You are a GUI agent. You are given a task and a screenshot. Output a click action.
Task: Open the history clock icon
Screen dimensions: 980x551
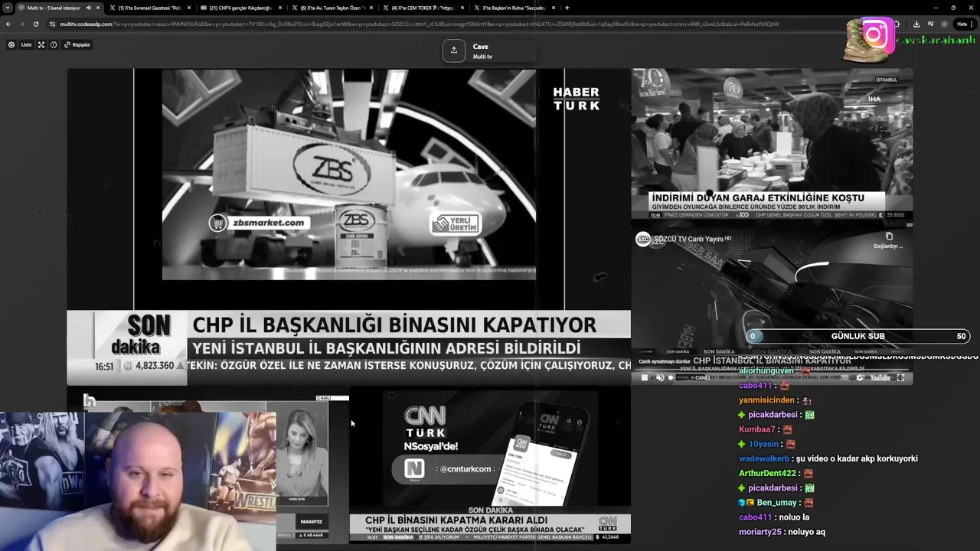click(x=54, y=44)
